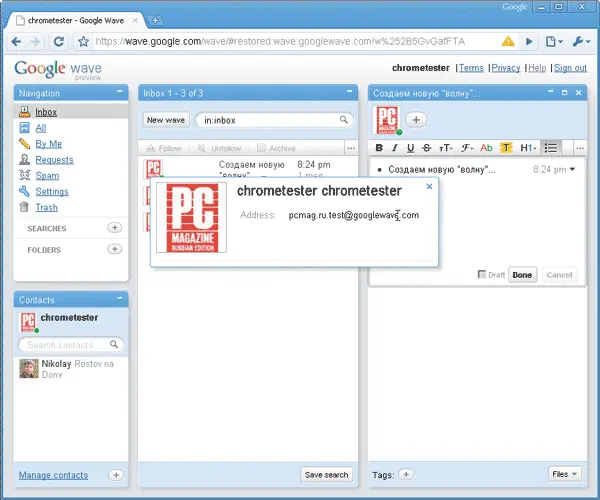Screen dimensions: 600x500
Task: Open the Requests navigation link
Action: (54, 160)
